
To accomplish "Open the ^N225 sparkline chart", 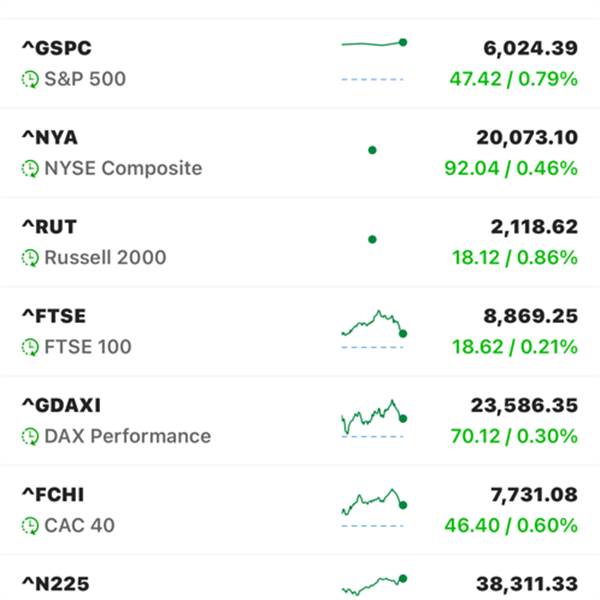I will [x=374, y=586].
